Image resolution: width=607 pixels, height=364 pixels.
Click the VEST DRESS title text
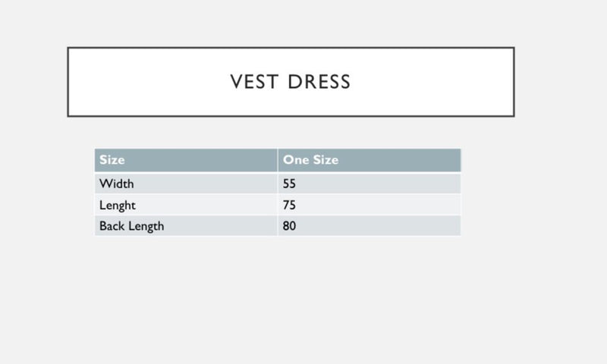[x=291, y=82]
